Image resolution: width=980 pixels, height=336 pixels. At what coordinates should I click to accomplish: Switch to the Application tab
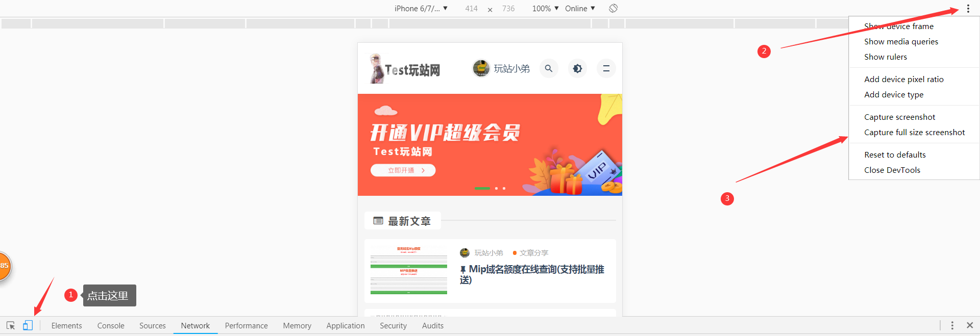[x=346, y=326]
